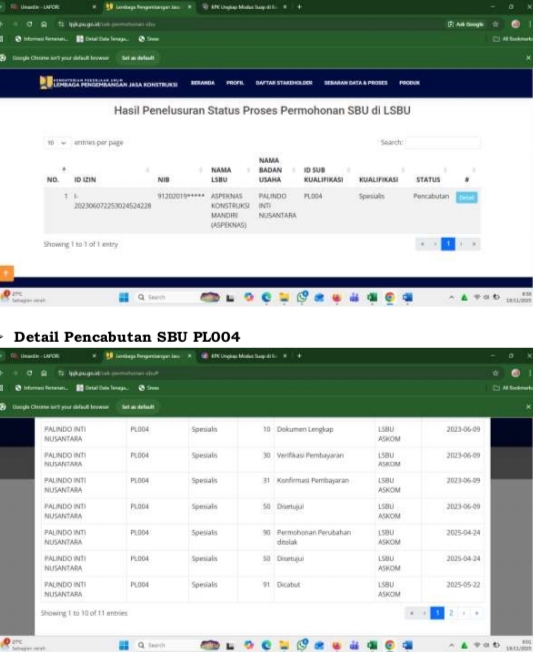Open PROFIL menu item
Viewport: 533px width, 652px height.
[x=235, y=83]
